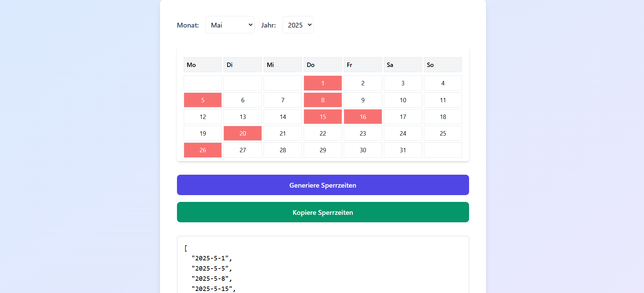The height and width of the screenshot is (293, 644).
Task: Click the Kopiere Sperrzeiten button
Action: click(323, 212)
